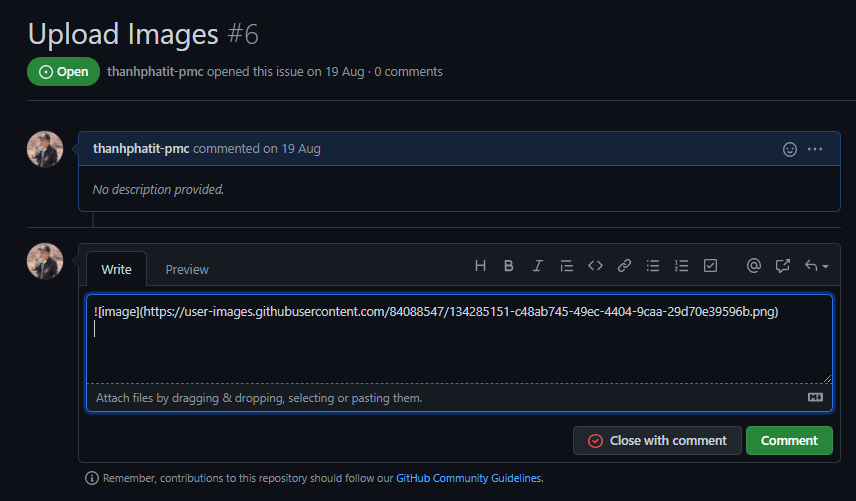Click 'No description provided.' text
The image size is (856, 501).
tap(158, 189)
